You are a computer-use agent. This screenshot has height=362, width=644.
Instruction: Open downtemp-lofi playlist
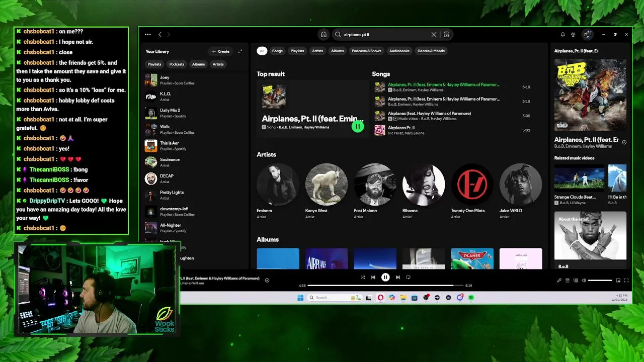194,211
